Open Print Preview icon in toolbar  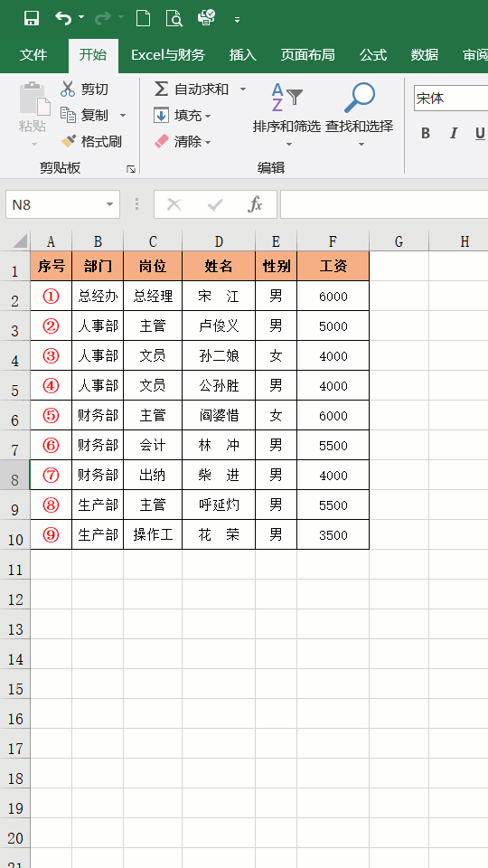point(174,18)
